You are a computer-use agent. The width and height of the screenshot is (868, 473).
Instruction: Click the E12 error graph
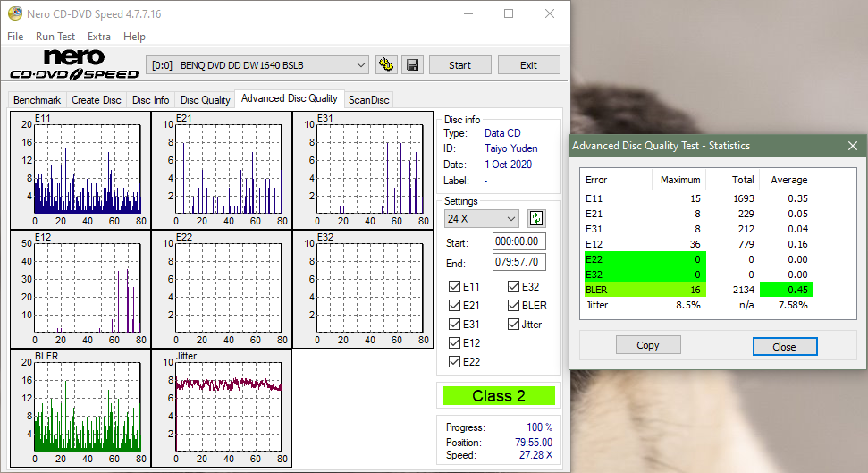[x=80, y=289]
